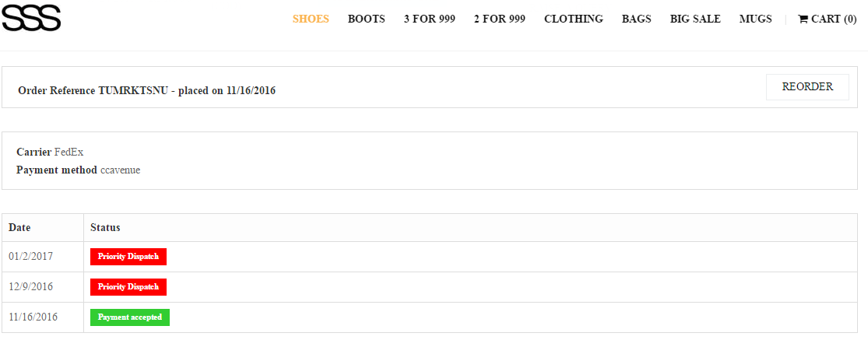Screen dimensions: 868x340
Task: Go to the Boots category
Action: click(366, 19)
